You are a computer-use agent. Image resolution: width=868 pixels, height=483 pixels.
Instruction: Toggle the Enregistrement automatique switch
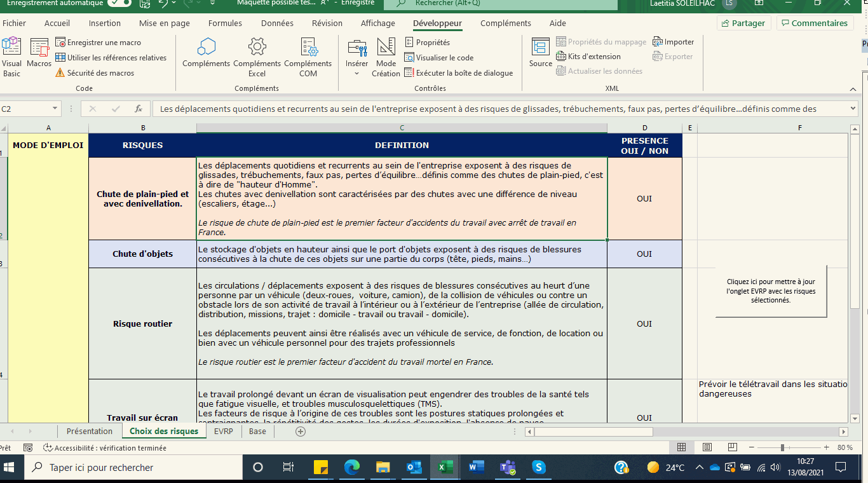point(119,3)
